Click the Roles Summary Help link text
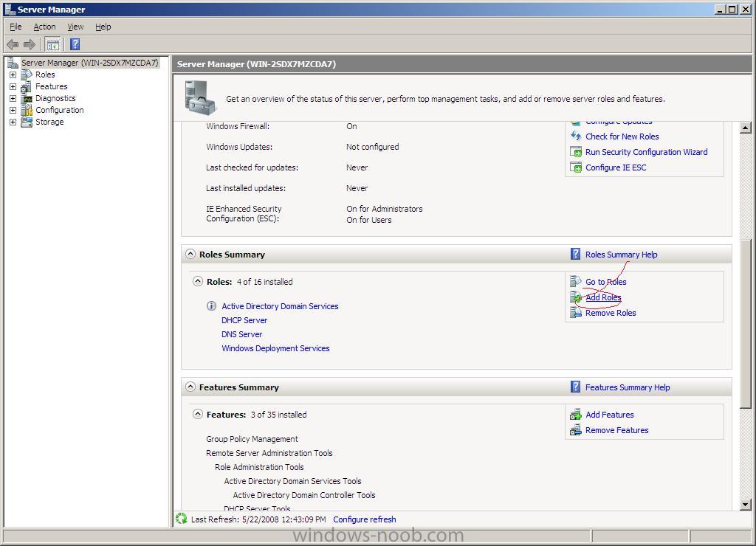Screen dimensions: 756x546 pos(622,255)
